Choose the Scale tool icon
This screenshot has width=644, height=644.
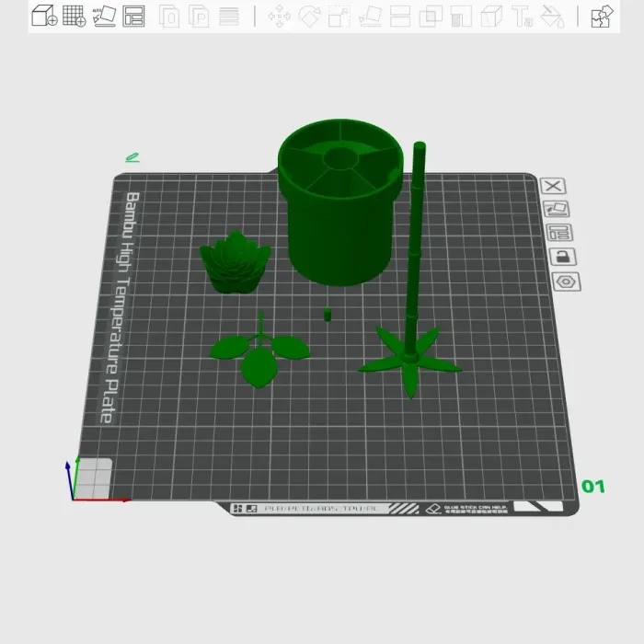[339, 17]
